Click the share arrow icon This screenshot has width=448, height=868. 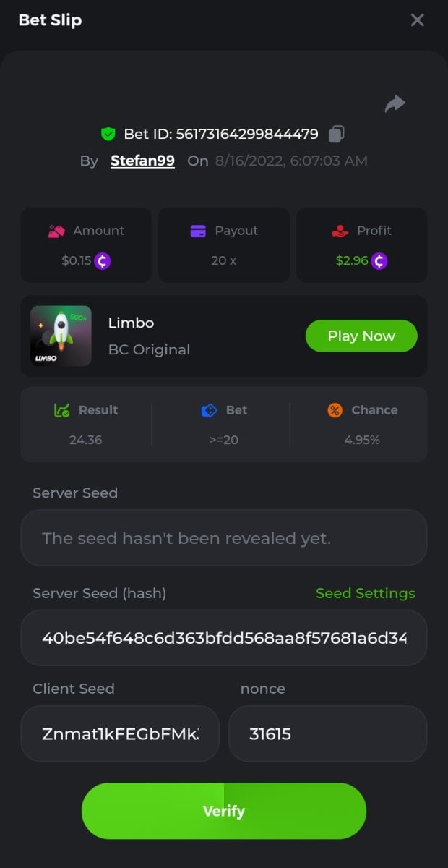pyautogui.click(x=395, y=104)
